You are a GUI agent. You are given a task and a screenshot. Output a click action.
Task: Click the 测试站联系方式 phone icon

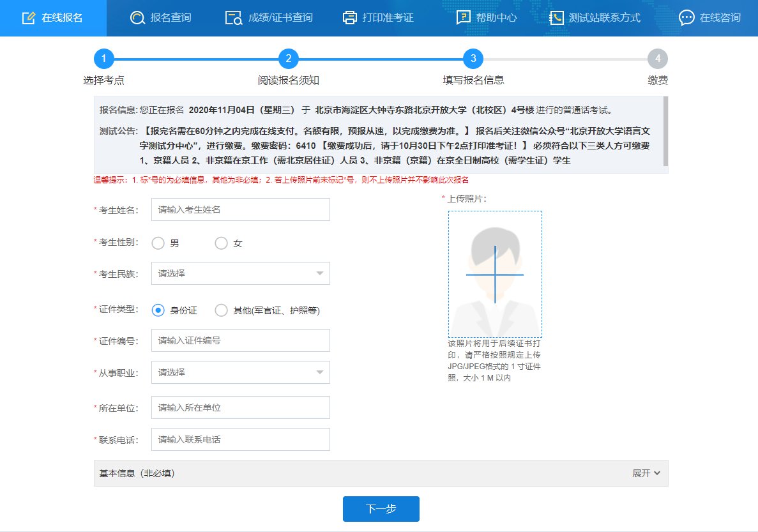pyautogui.click(x=557, y=18)
